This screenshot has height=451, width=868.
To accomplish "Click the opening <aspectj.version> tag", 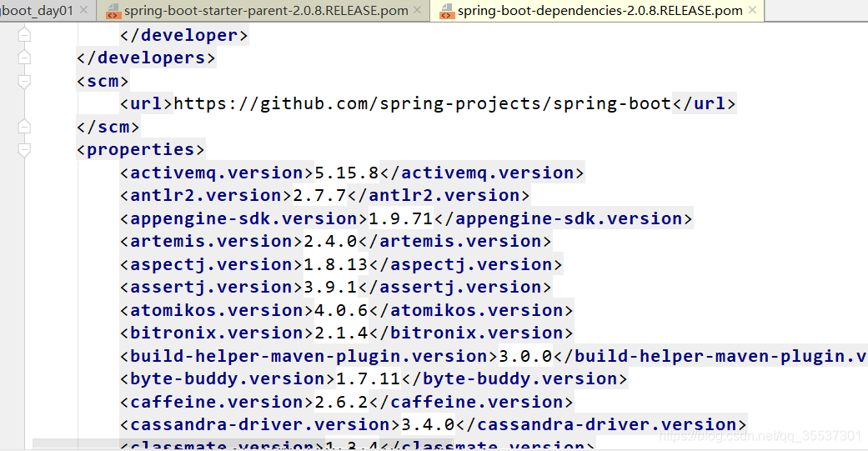I will coord(212,265).
